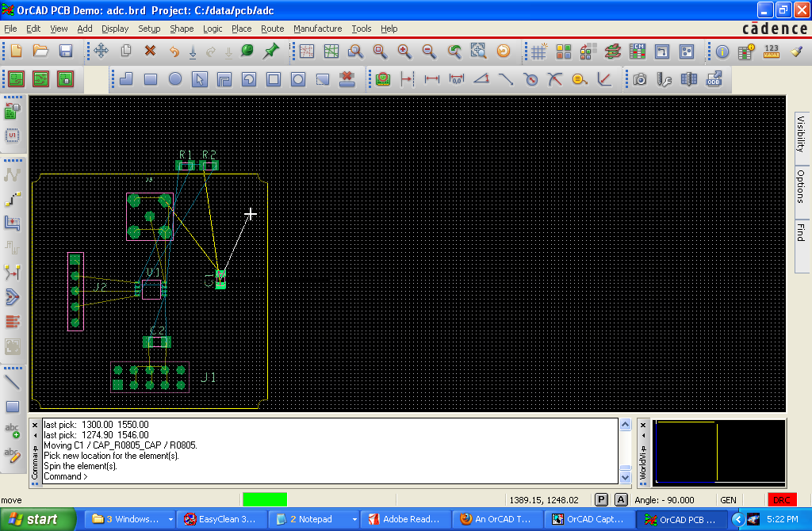The width and height of the screenshot is (812, 531).
Task: Open the Manufacture menu
Action: 317,29
